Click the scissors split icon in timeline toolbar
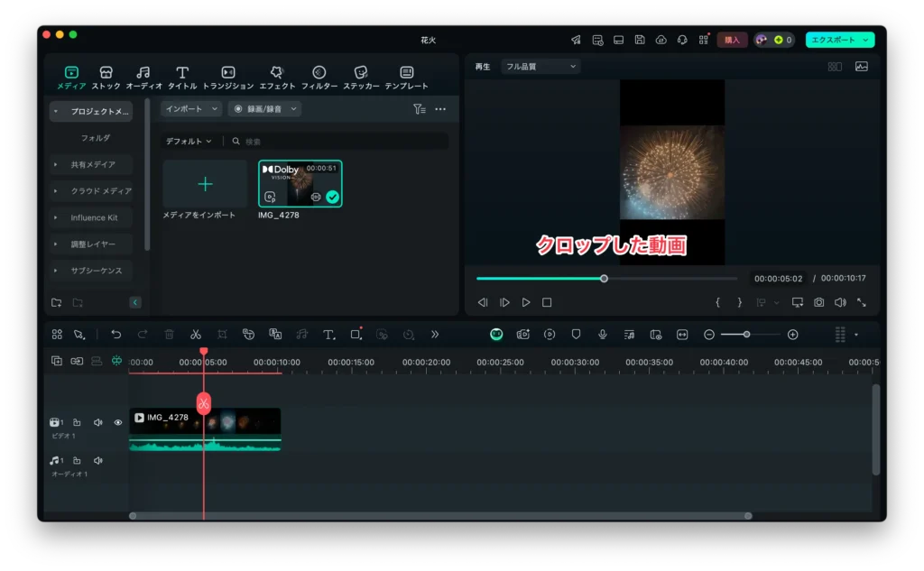The width and height of the screenshot is (924, 571). [195, 335]
